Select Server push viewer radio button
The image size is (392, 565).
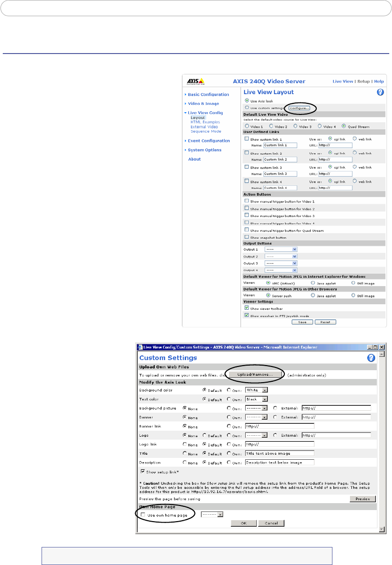[268, 295]
